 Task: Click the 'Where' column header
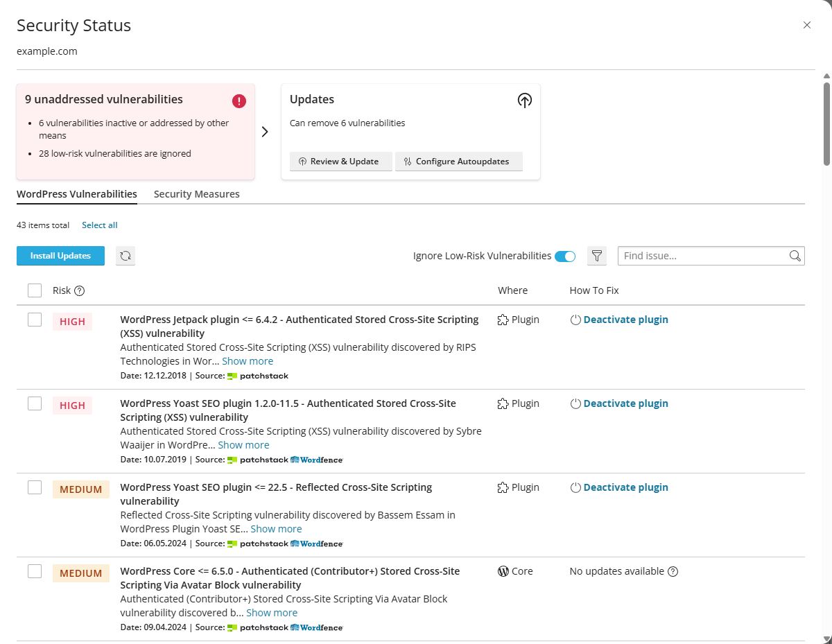coord(512,290)
